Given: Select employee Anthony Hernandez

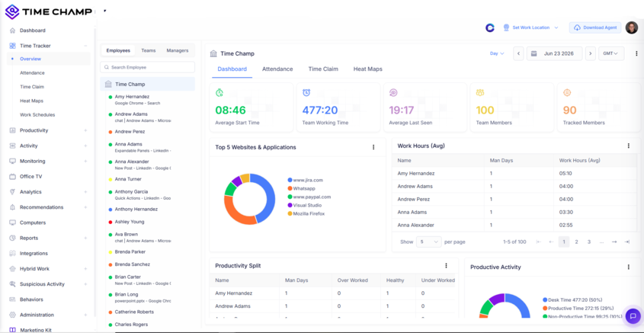Looking at the screenshot, I should coord(136,210).
